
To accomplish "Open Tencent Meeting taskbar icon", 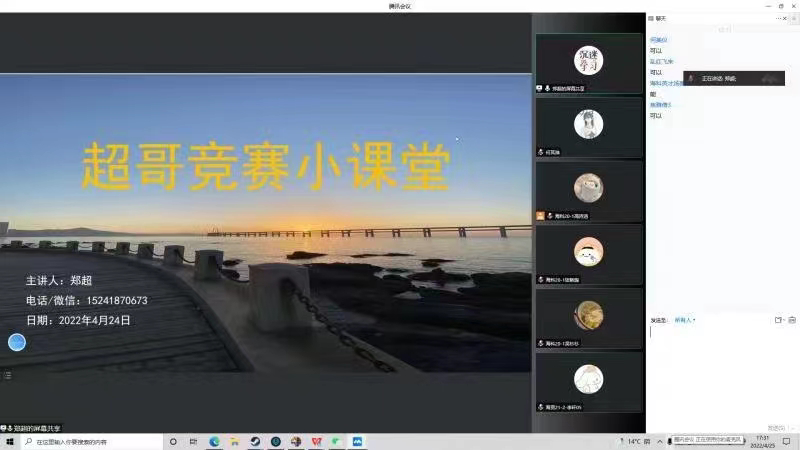I will [x=357, y=441].
